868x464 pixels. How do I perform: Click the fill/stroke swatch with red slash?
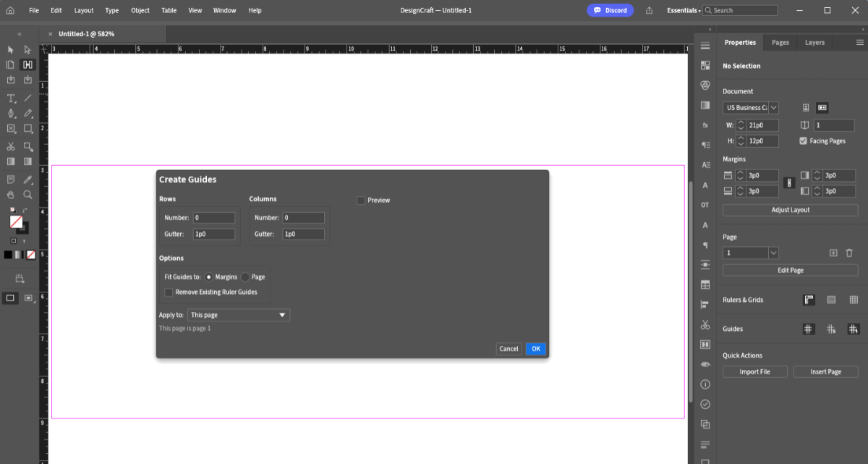[16, 222]
